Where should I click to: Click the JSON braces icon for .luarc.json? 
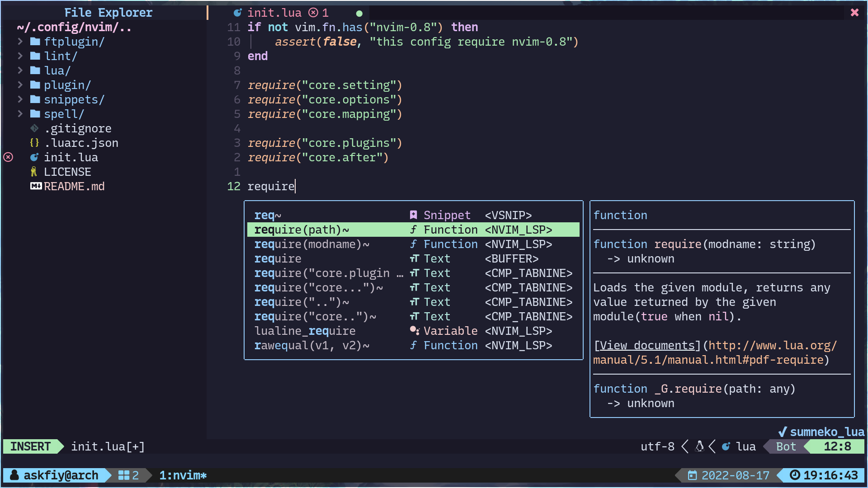pos(34,143)
